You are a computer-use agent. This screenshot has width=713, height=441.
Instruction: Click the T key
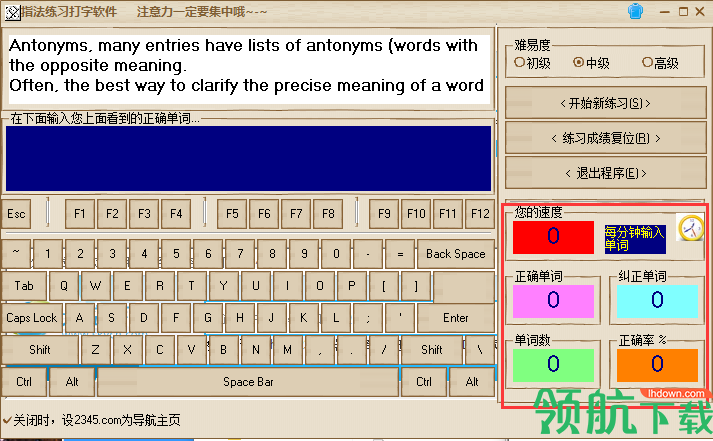pyautogui.click(x=192, y=286)
